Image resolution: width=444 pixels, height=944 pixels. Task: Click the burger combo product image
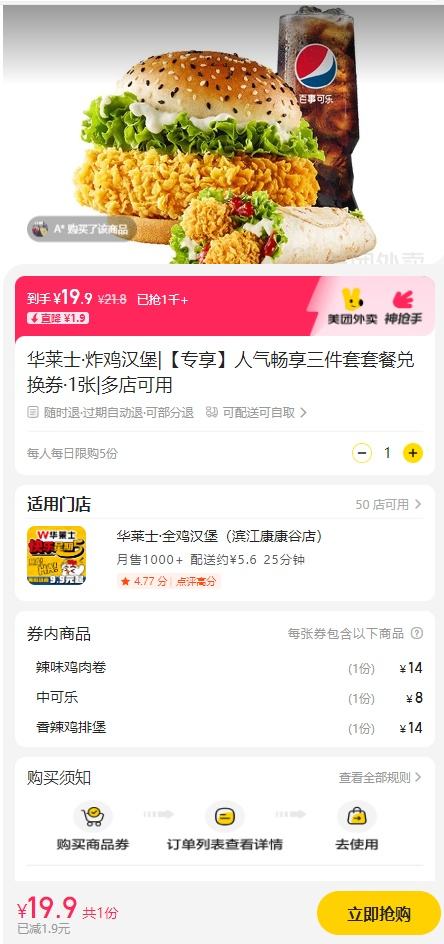[224, 135]
